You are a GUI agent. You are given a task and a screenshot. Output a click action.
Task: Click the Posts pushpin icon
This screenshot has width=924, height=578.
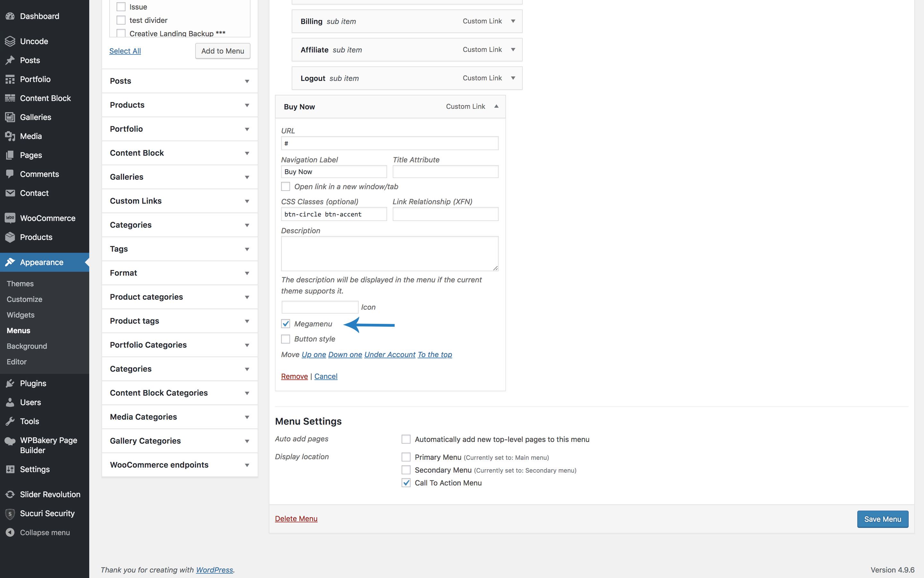pyautogui.click(x=10, y=60)
